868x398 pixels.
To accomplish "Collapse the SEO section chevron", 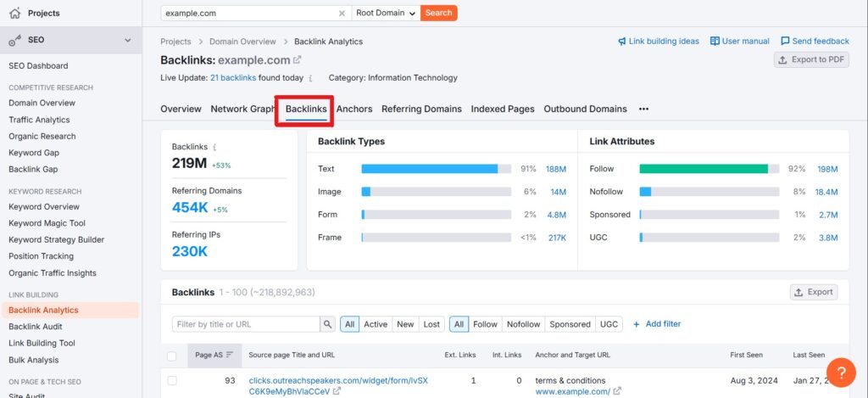I will click(128, 40).
